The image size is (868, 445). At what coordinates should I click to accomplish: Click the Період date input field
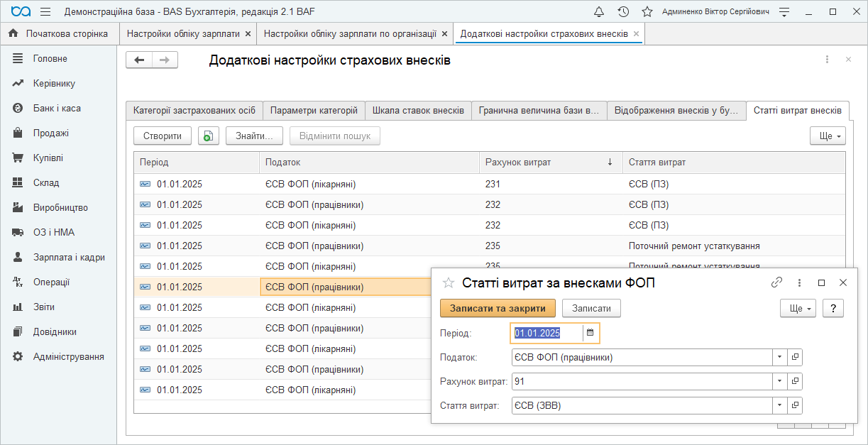pos(546,333)
